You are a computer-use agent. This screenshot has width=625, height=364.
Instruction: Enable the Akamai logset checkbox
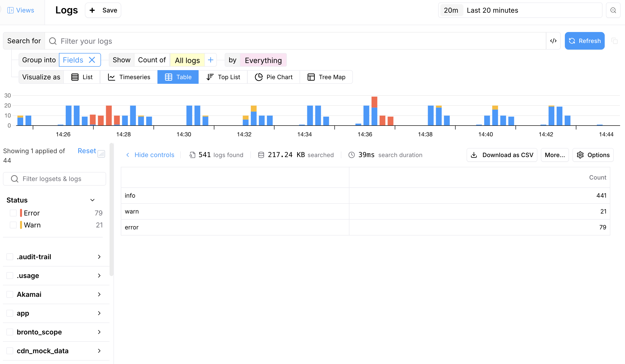(10, 294)
